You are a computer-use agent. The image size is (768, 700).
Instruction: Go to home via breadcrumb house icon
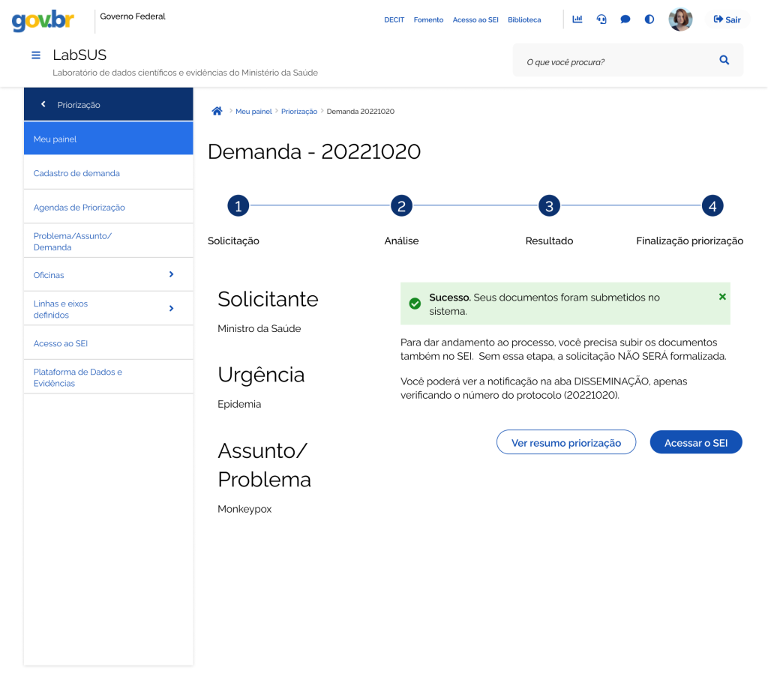click(x=217, y=111)
